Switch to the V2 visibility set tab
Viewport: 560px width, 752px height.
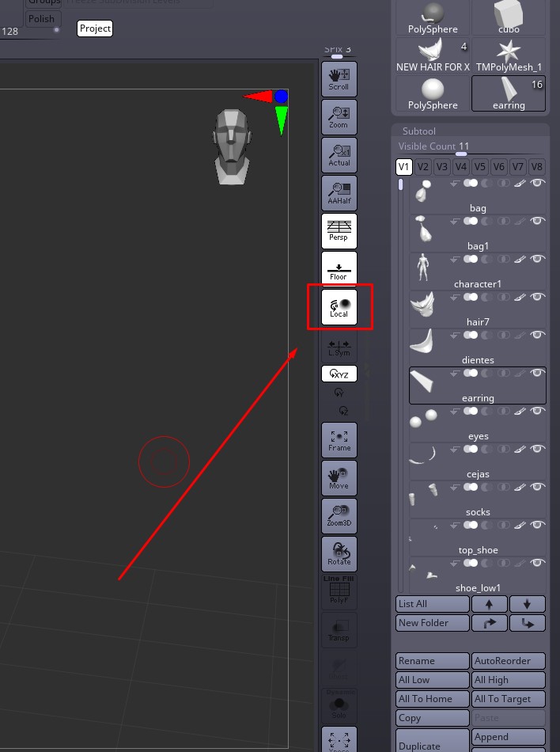(x=422, y=167)
